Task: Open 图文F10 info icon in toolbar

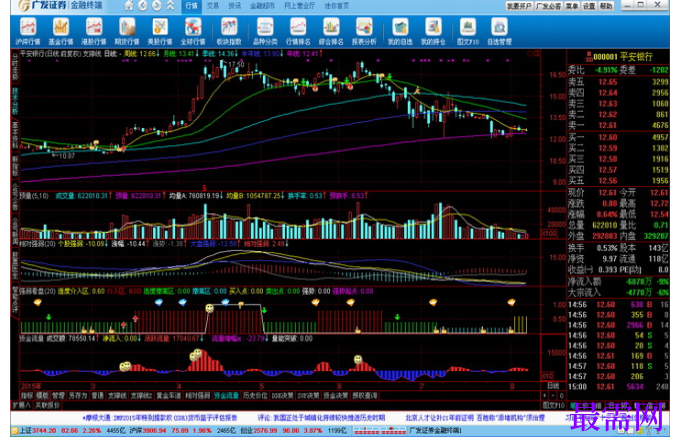Action: pyautogui.click(x=468, y=31)
